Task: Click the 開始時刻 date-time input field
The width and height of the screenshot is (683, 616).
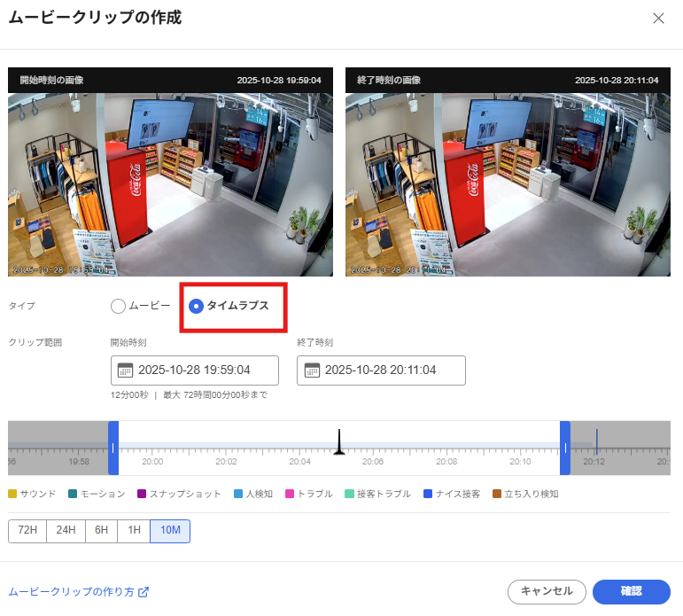Action: pos(195,370)
